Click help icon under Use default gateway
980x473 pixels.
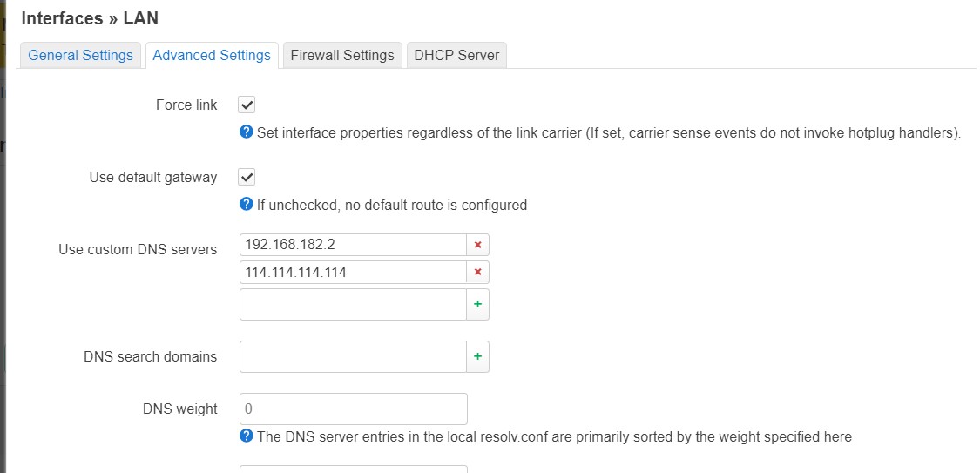coord(247,205)
